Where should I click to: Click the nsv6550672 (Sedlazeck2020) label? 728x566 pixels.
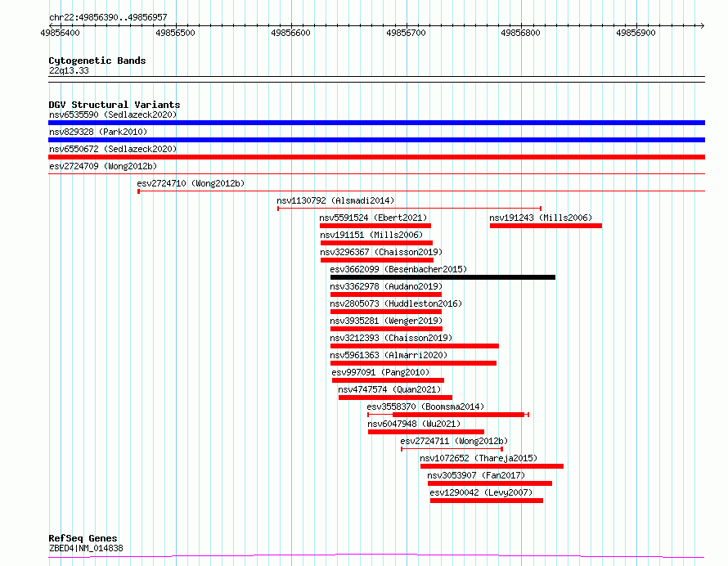click(113, 149)
